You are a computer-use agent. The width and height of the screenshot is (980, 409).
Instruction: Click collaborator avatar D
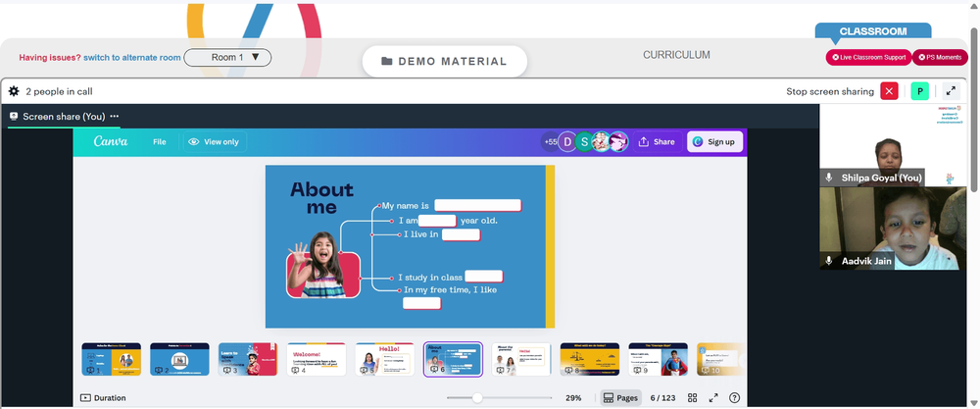coord(567,142)
